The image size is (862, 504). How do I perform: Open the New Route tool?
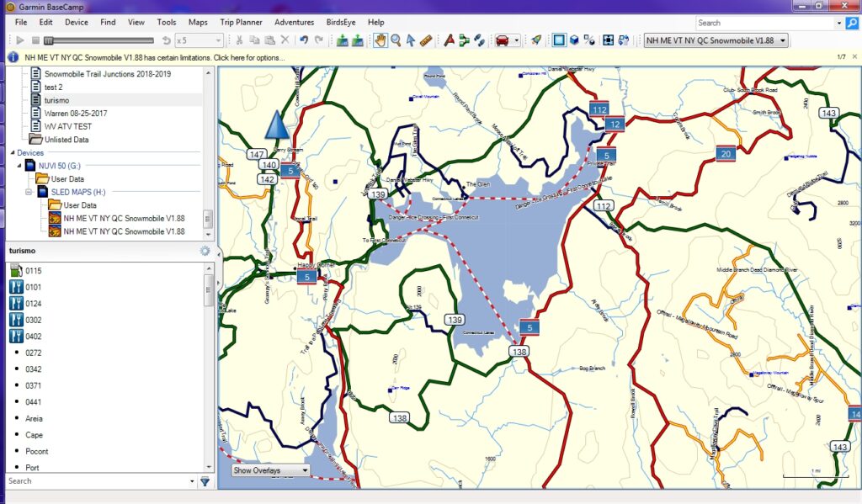pos(464,40)
